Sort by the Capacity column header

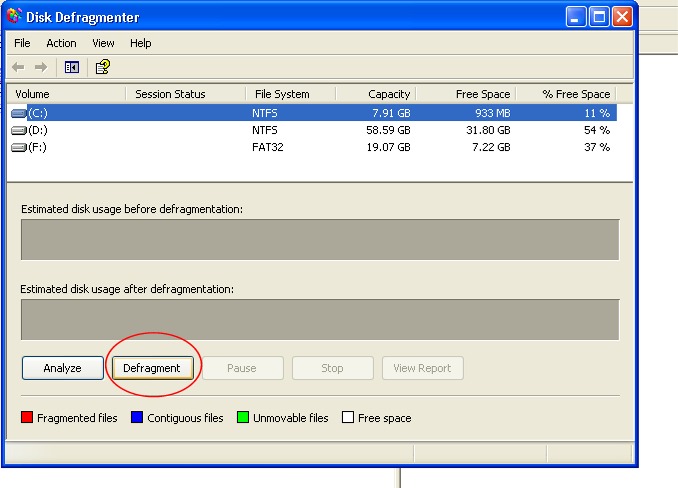pos(376,94)
